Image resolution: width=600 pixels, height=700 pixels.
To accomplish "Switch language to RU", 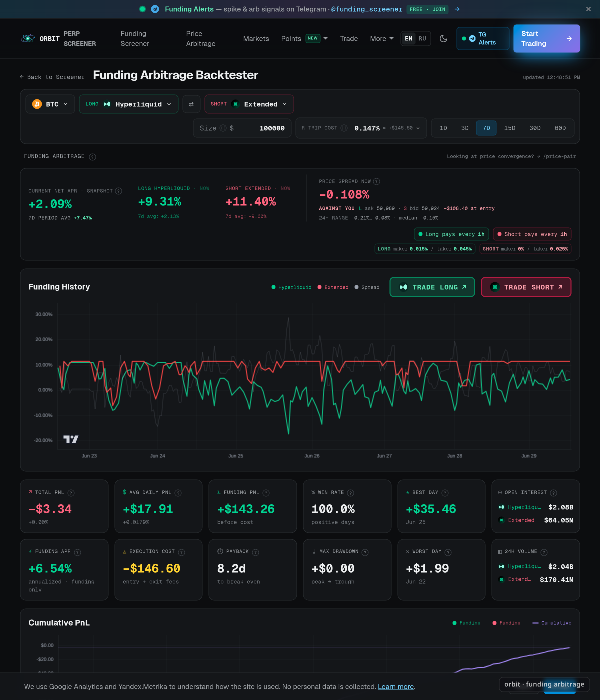I will pyautogui.click(x=422, y=38).
